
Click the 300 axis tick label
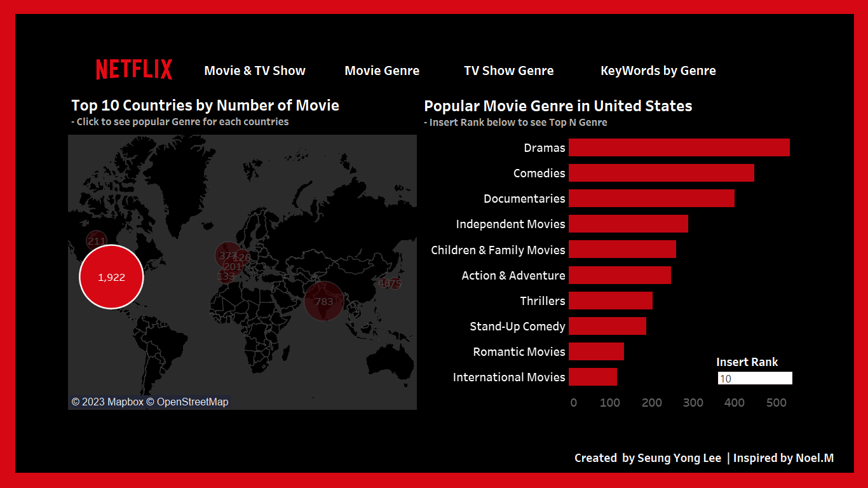pos(693,403)
